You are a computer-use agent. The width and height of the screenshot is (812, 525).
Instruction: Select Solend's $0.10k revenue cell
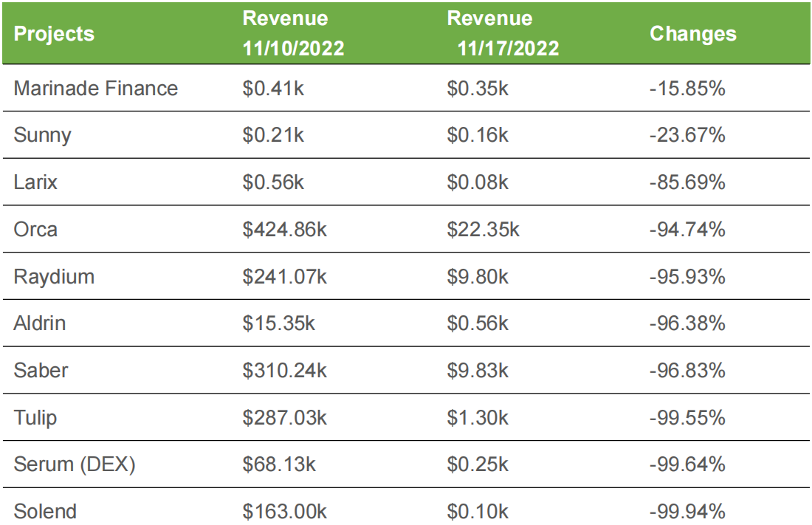(x=478, y=511)
